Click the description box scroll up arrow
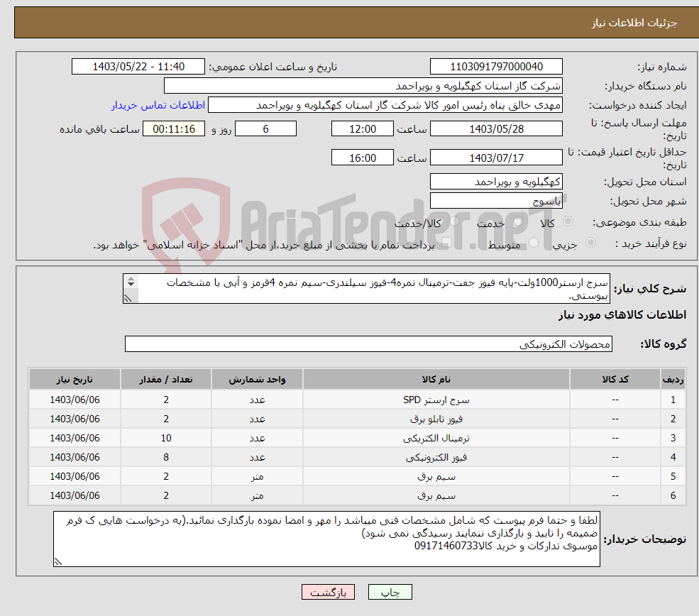Viewport: 699px width, 616px height. 131,279
